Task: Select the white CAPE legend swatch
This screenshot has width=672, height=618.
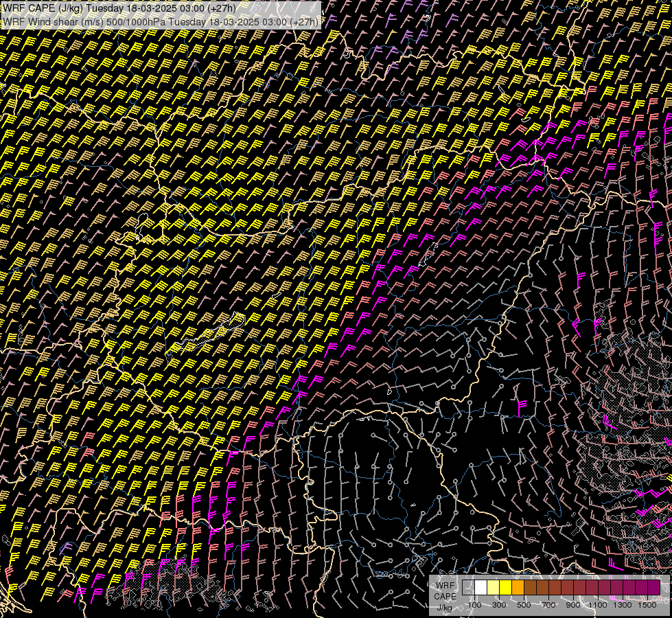Action: pyautogui.click(x=481, y=587)
